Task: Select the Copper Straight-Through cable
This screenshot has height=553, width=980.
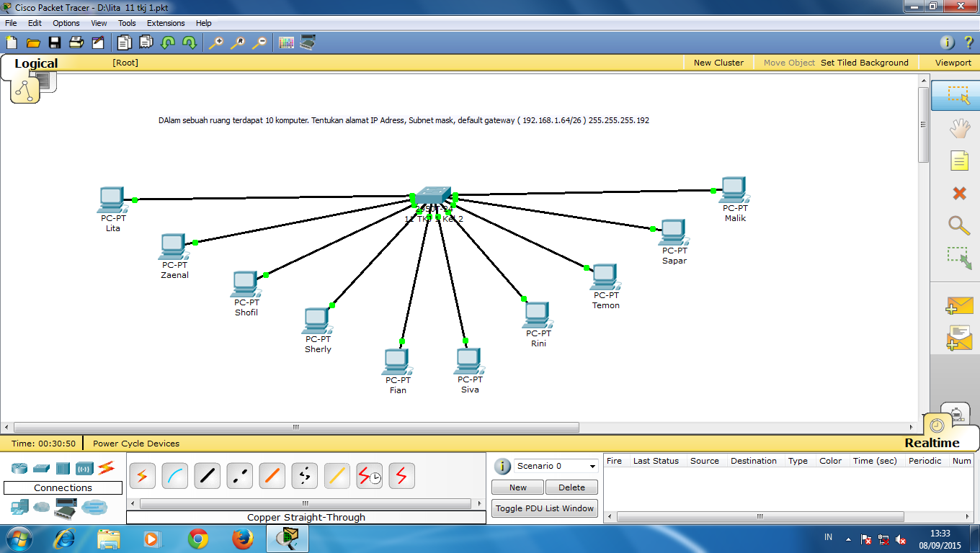Action: 207,475
